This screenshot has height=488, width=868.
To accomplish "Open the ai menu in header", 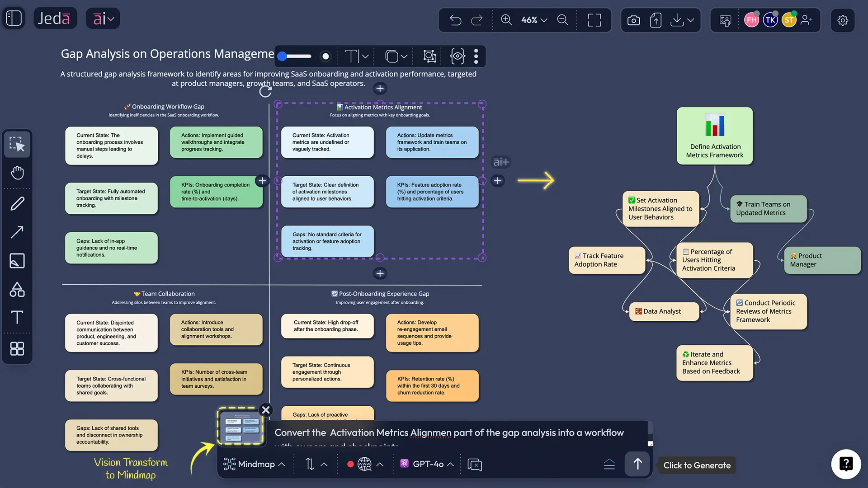I will tap(103, 19).
